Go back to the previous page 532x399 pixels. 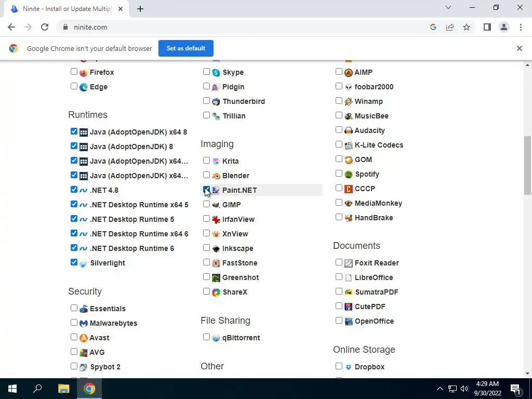(11, 27)
